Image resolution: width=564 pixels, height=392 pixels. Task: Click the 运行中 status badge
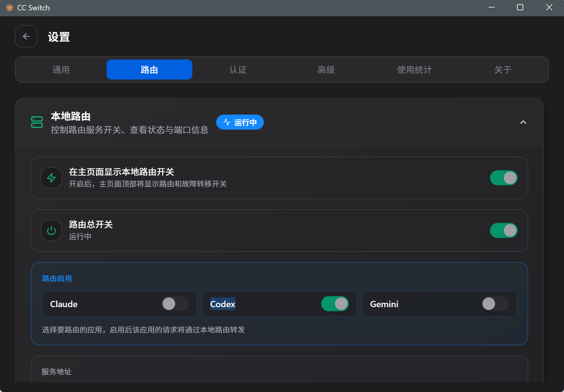pos(240,122)
